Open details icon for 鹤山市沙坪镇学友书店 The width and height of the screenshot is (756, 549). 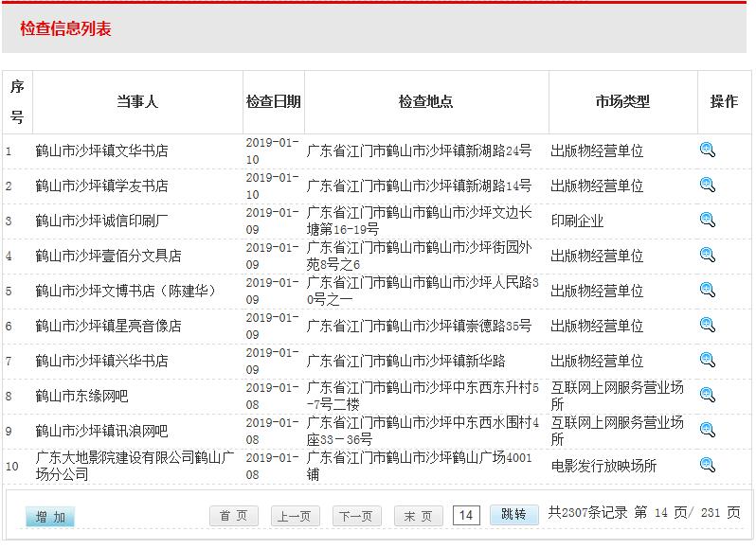pos(707,185)
